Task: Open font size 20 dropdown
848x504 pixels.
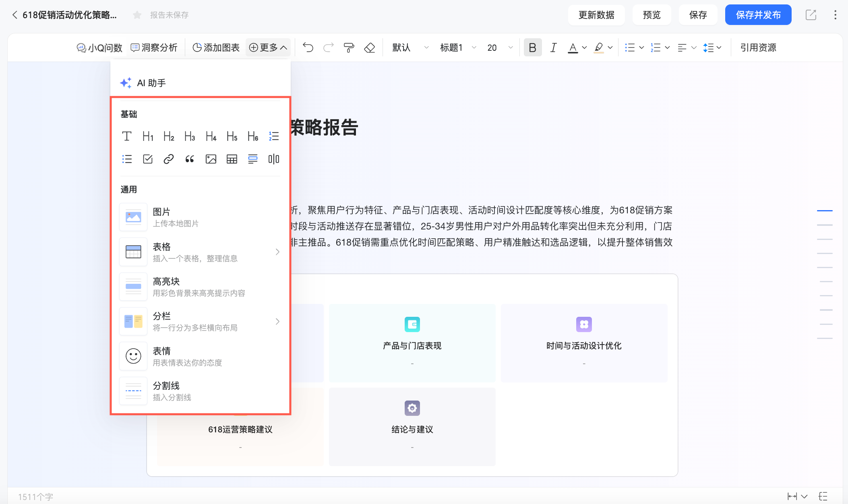Action: pos(500,48)
